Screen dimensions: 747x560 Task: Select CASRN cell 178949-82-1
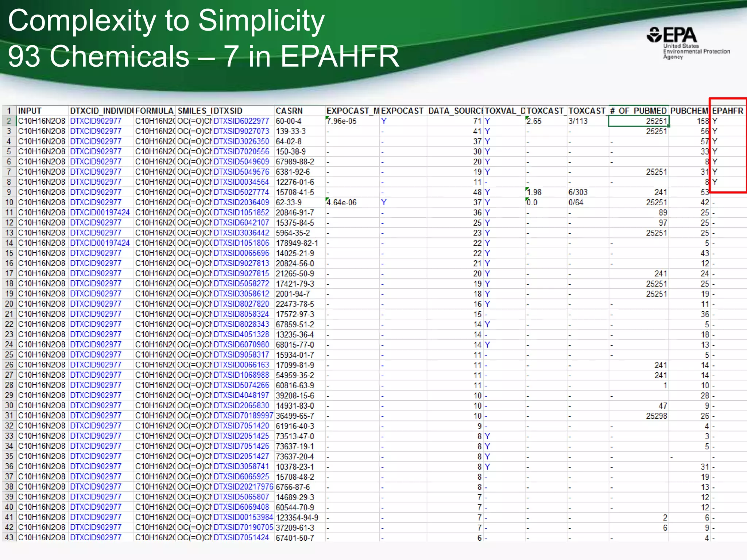pos(297,243)
